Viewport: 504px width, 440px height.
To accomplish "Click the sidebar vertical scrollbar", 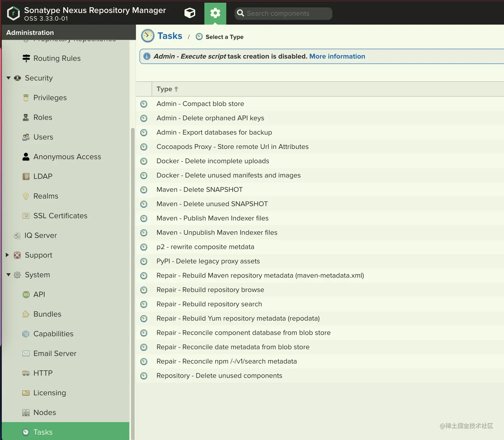I will [x=133, y=283].
